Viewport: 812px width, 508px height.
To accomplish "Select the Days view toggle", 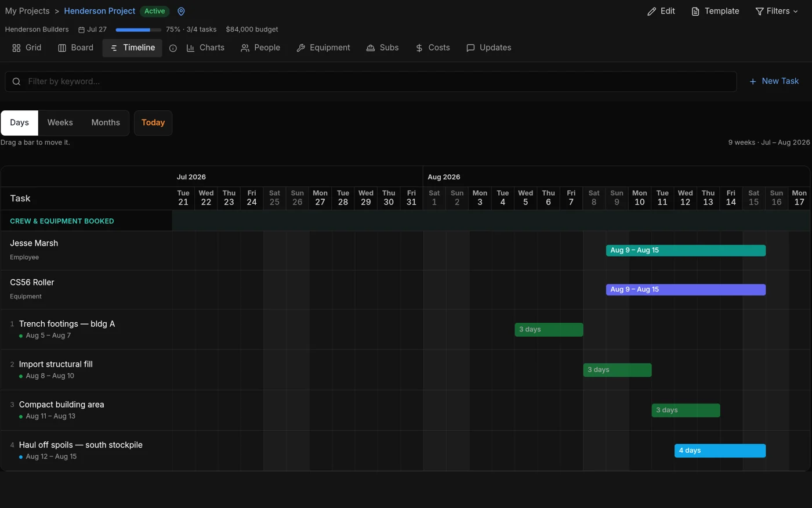I will [x=19, y=123].
